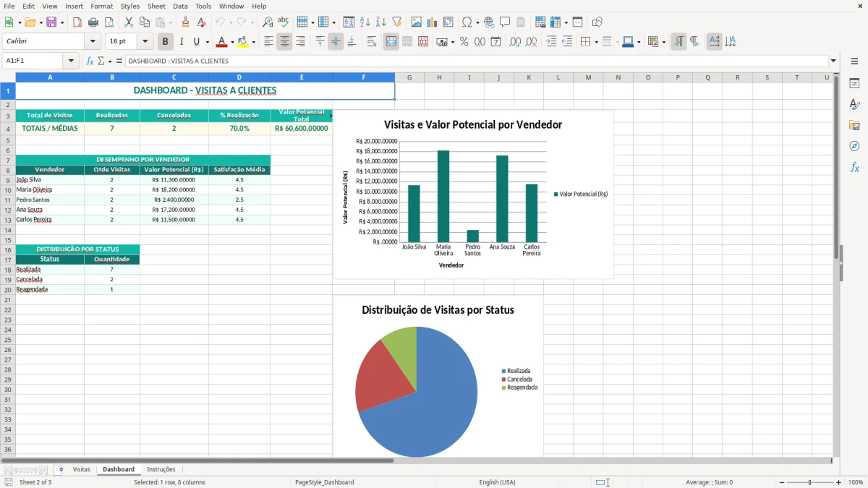Expand the background color dropdown arrow
The height and width of the screenshot is (488, 868).
tap(253, 42)
